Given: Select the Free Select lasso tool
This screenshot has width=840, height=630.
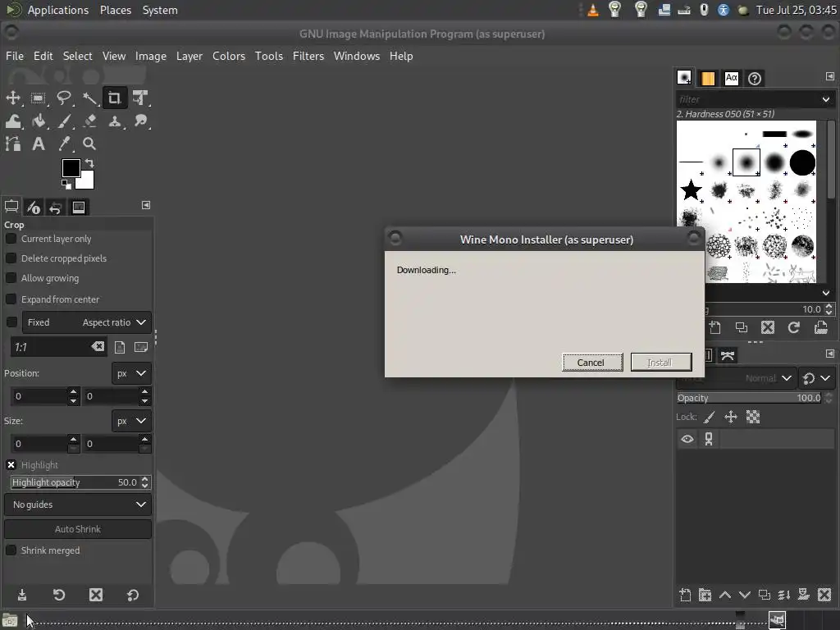Looking at the screenshot, I should coord(64,98).
